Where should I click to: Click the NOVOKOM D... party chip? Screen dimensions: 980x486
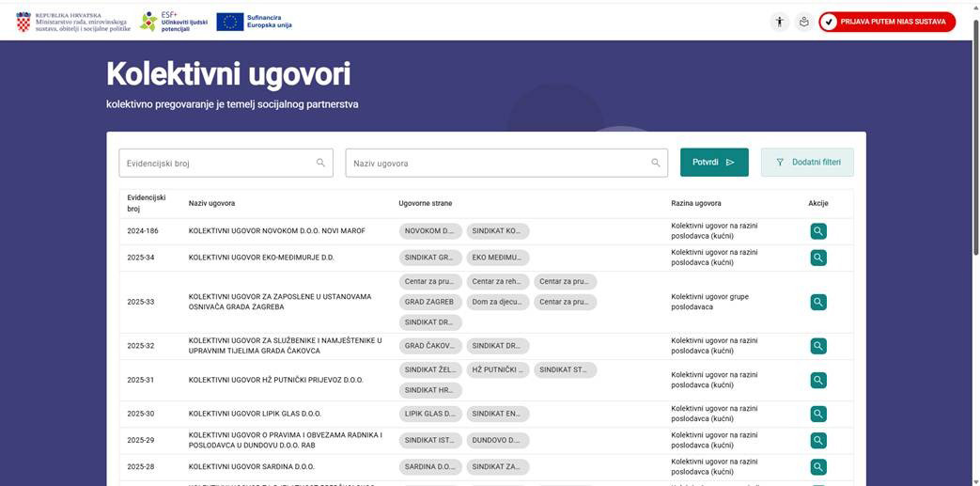(x=429, y=231)
